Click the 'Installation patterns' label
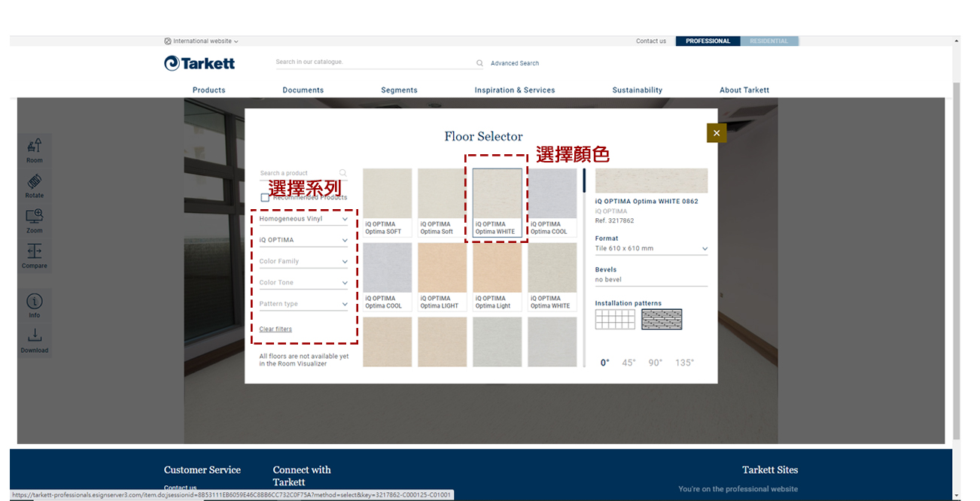 tap(628, 303)
